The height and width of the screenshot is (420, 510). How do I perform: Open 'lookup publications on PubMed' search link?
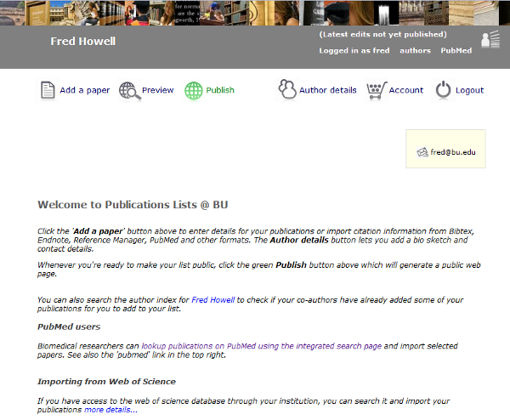point(262,346)
